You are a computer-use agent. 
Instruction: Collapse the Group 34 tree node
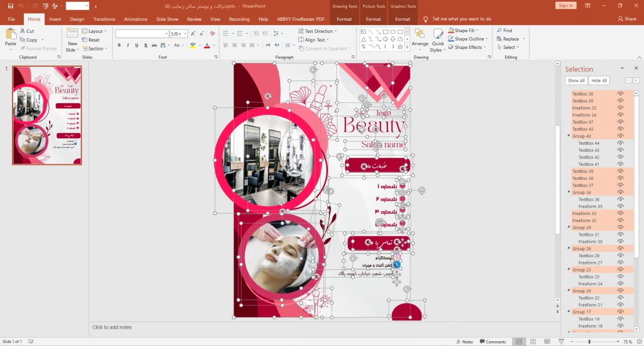(x=568, y=192)
